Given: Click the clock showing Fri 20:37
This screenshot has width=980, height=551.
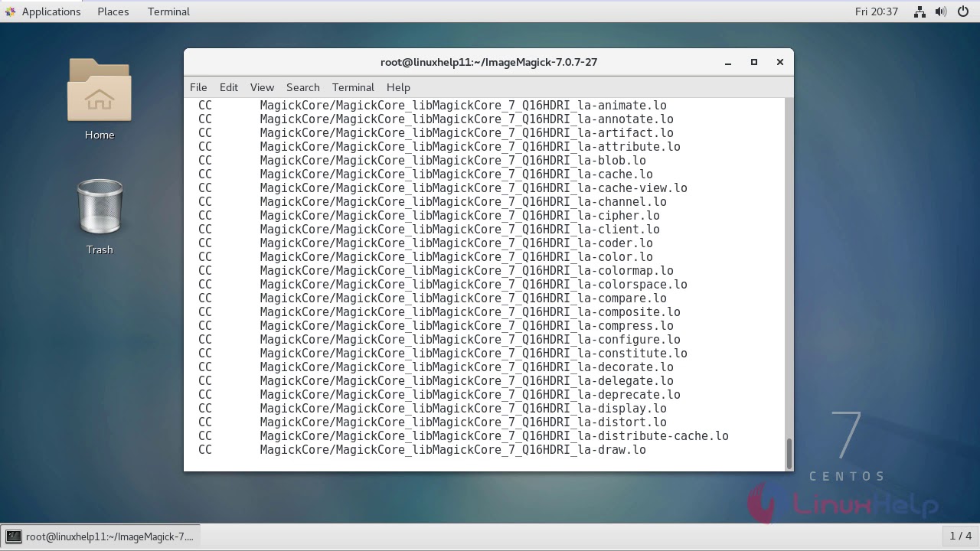Looking at the screenshot, I should tap(877, 11).
